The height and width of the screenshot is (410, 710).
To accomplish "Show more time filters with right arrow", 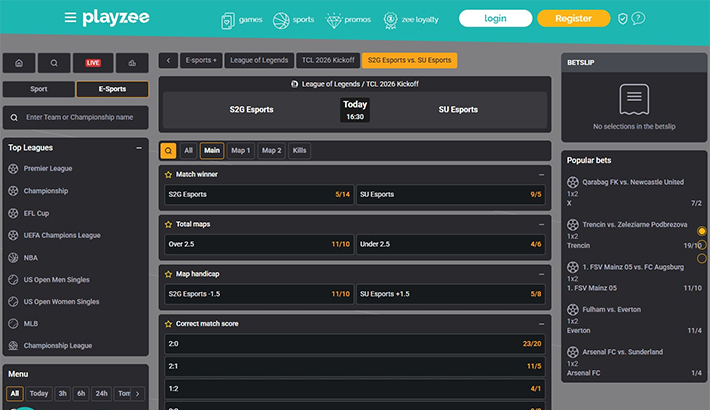I will [138, 393].
